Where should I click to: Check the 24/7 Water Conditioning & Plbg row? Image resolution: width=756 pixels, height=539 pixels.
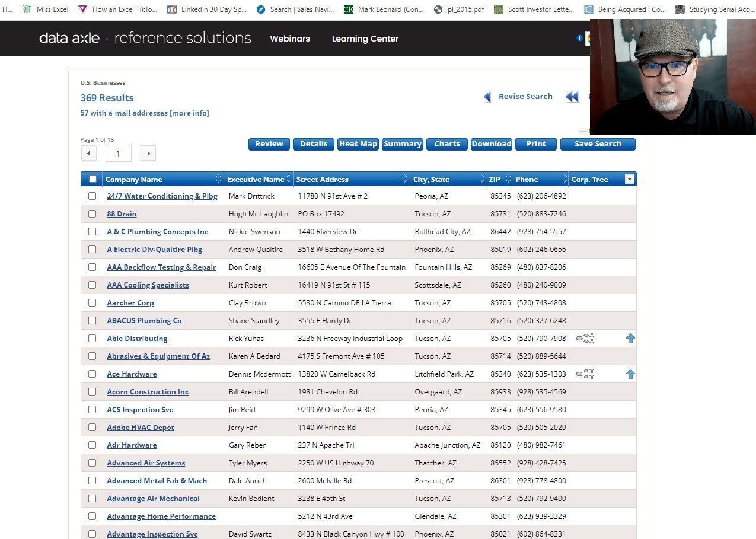92,196
